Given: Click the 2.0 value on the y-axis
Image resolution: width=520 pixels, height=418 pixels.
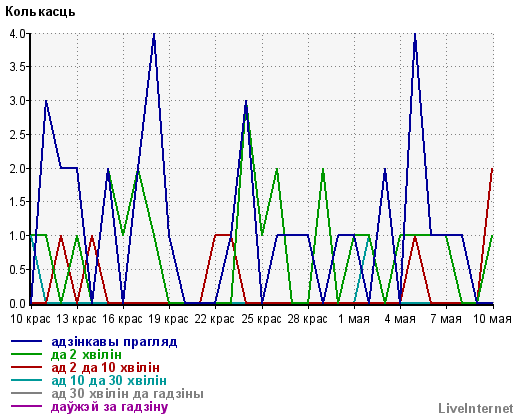Looking at the screenshot, I should tap(17, 168).
